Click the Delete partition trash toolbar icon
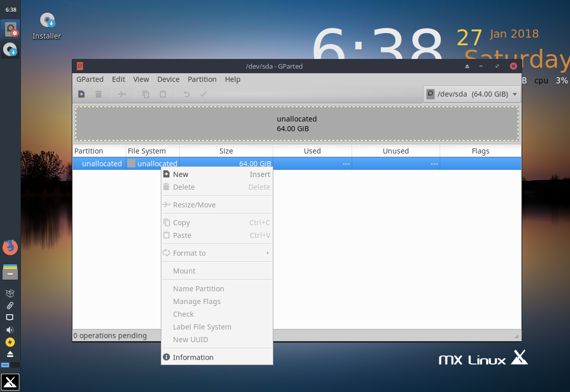The image size is (570, 392). click(x=98, y=94)
